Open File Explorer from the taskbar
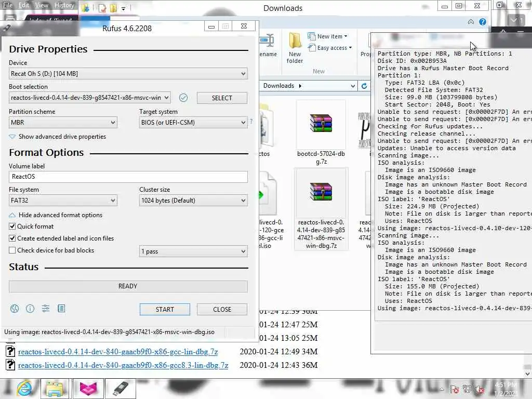The height and width of the screenshot is (399, 532). coord(55,389)
